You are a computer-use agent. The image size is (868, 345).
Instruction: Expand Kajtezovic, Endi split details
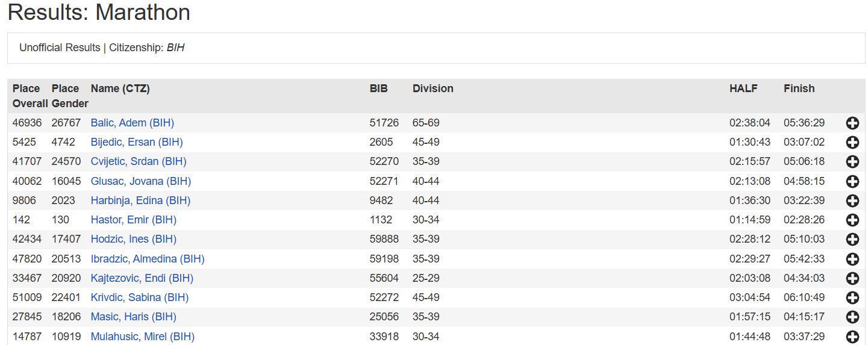(852, 278)
